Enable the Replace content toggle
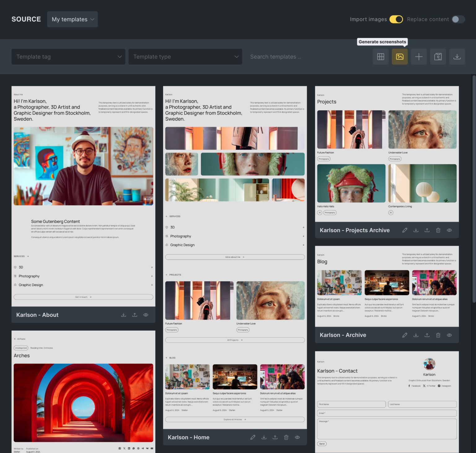The width and height of the screenshot is (476, 453). tap(458, 19)
